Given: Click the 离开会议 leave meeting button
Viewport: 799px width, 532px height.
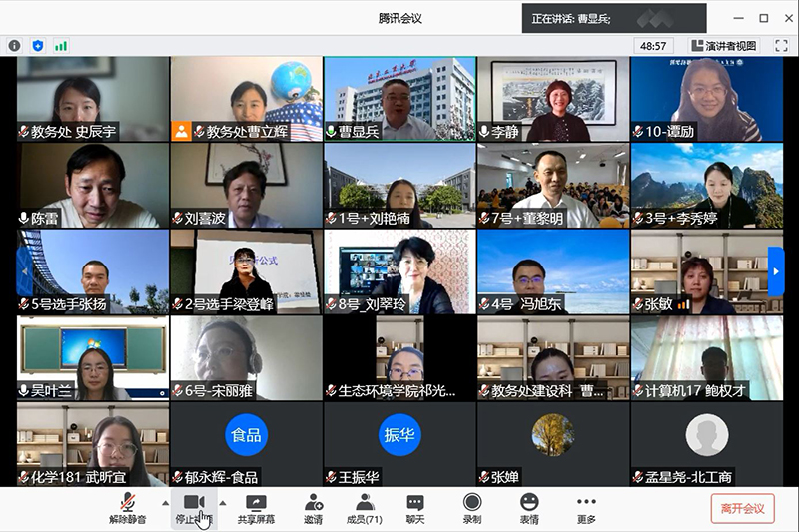Looking at the screenshot, I should click(x=742, y=508).
